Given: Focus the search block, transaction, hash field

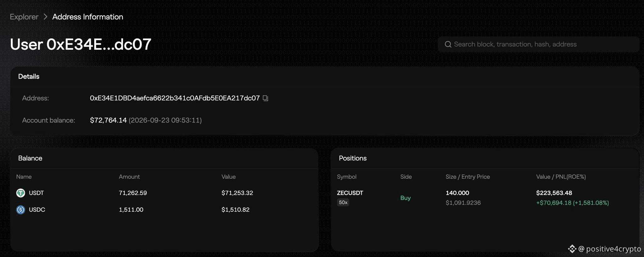Looking at the screenshot, I should click(x=538, y=44).
